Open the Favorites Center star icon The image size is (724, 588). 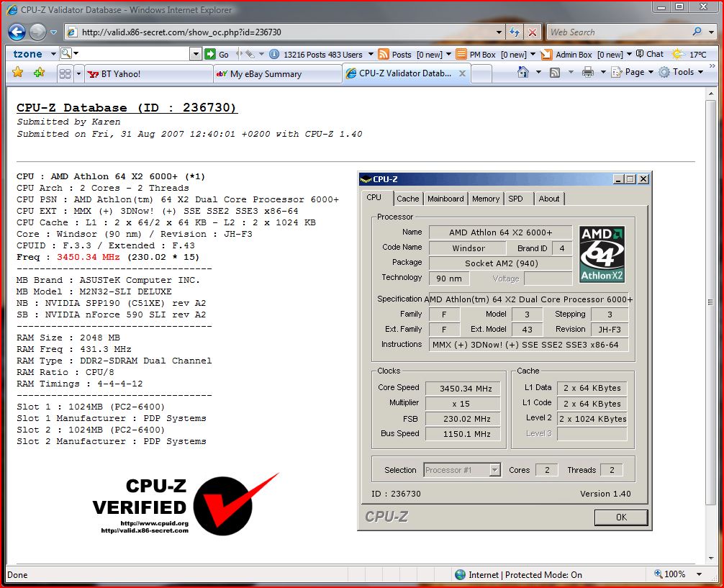coord(18,73)
